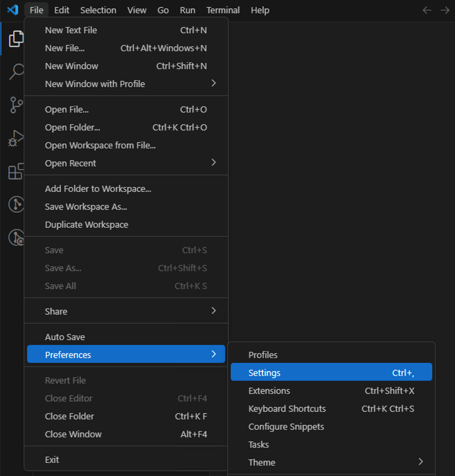The image size is (455, 476).
Task: Expand New Window with Profile submenu arrow
Action: (x=214, y=83)
